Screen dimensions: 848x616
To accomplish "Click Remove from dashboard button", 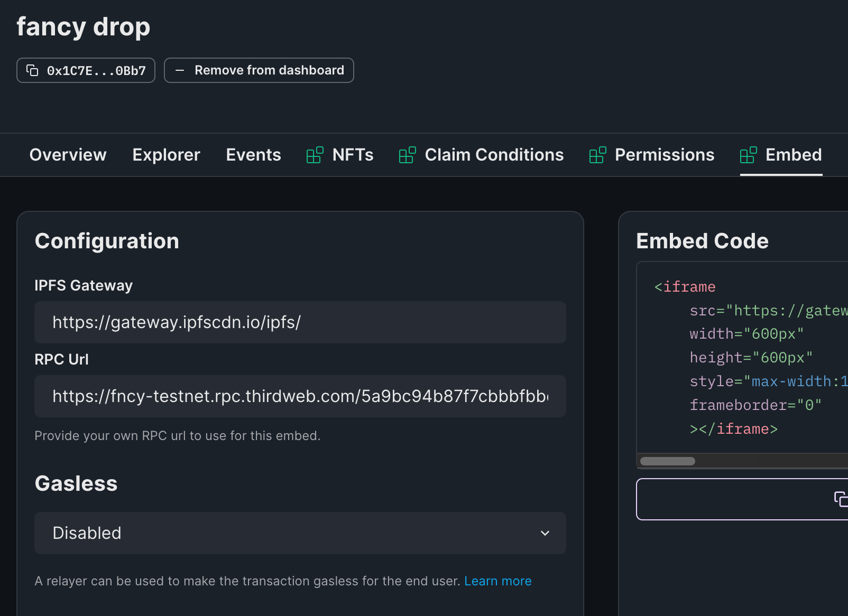I will (x=269, y=70).
